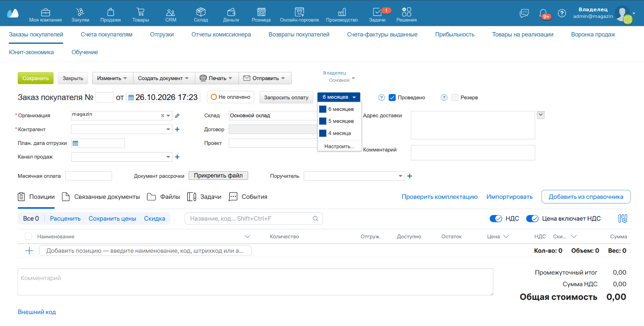Open the Контрагент combo box arrow
The height and width of the screenshot is (326, 644).
[168, 129]
